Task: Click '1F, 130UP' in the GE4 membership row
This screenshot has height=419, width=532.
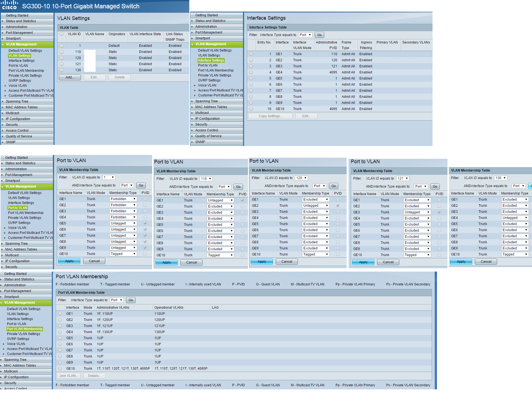Action: click(105, 332)
